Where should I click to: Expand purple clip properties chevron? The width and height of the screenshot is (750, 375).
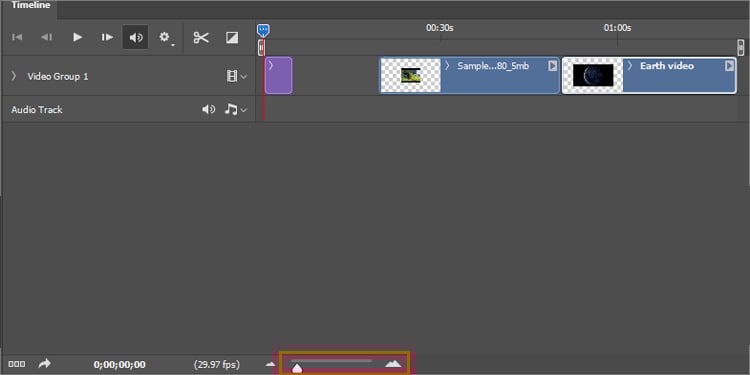click(270, 65)
